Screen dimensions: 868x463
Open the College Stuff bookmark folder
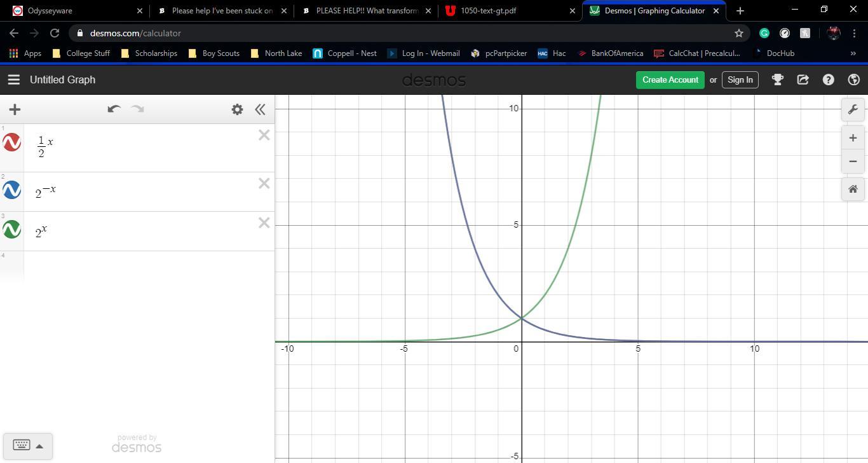[81, 53]
